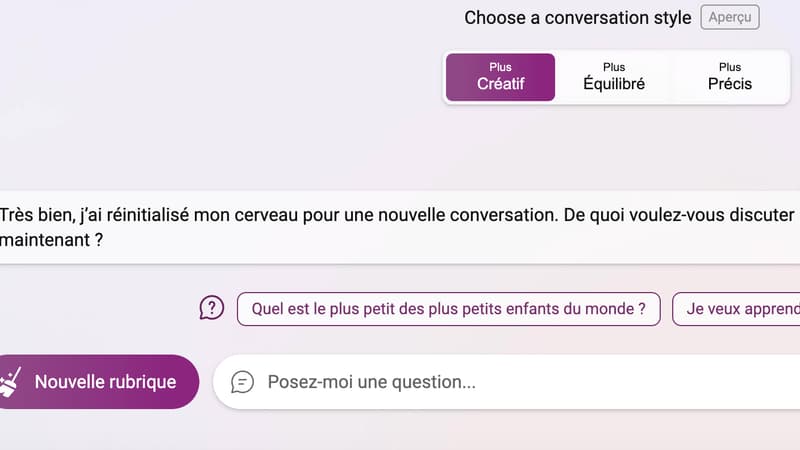Click the question mark suggestions icon
The image size is (800, 450).
click(212, 308)
